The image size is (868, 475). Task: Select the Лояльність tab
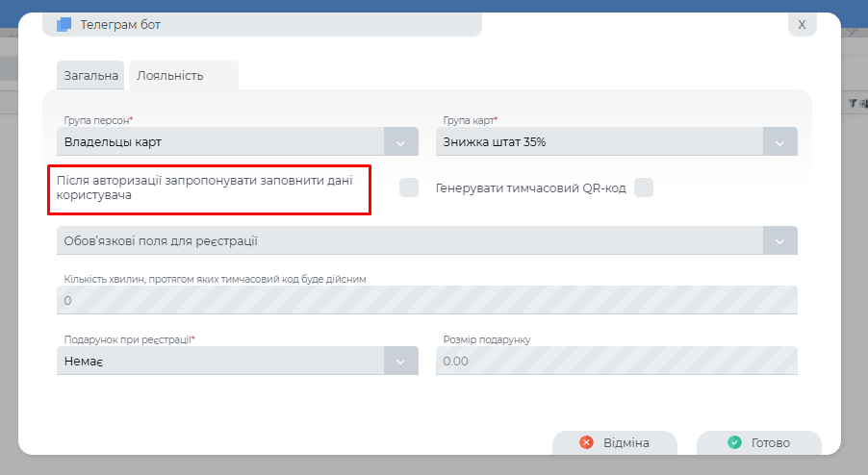170,76
